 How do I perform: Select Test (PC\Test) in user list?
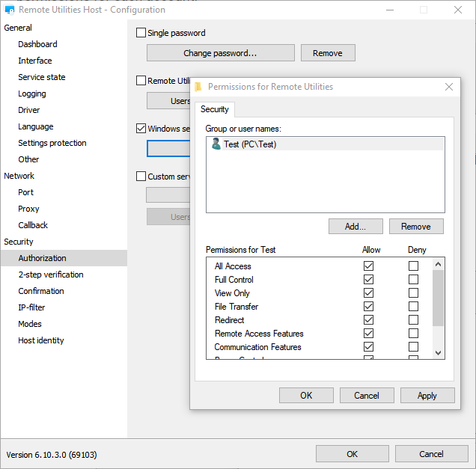325,144
